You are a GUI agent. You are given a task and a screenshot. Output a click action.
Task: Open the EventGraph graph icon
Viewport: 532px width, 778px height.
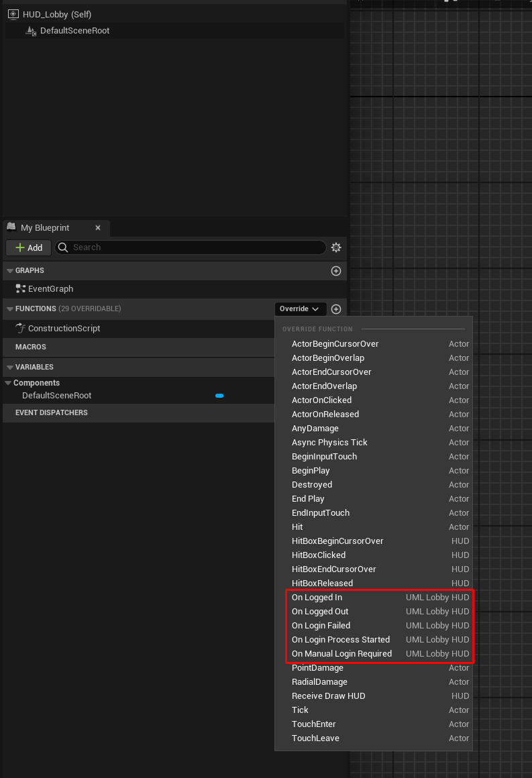coord(21,289)
